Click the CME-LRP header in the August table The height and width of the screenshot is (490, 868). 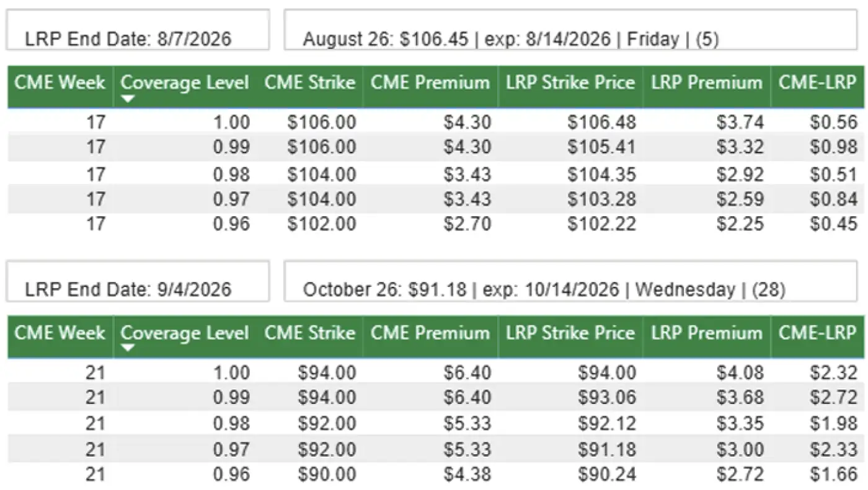point(817,83)
